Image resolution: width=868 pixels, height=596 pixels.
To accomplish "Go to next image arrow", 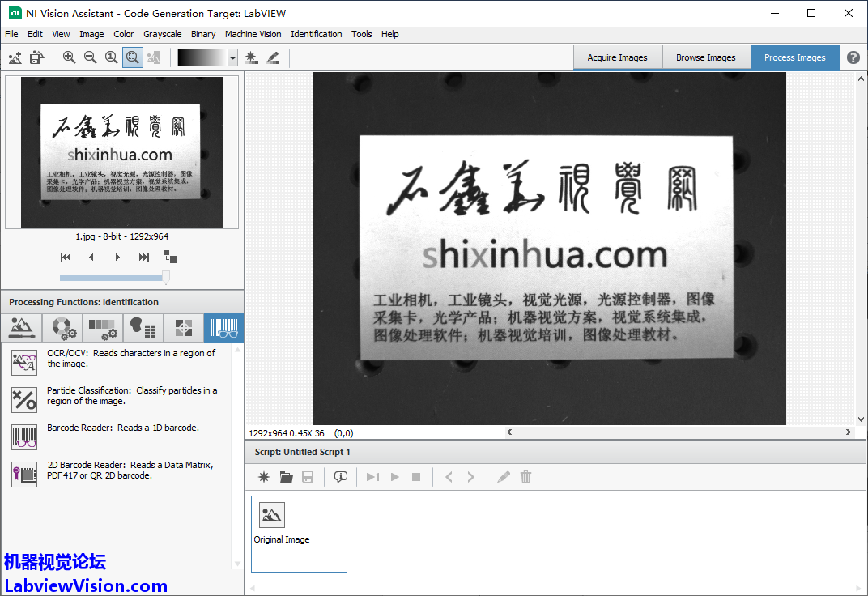I will coord(117,257).
